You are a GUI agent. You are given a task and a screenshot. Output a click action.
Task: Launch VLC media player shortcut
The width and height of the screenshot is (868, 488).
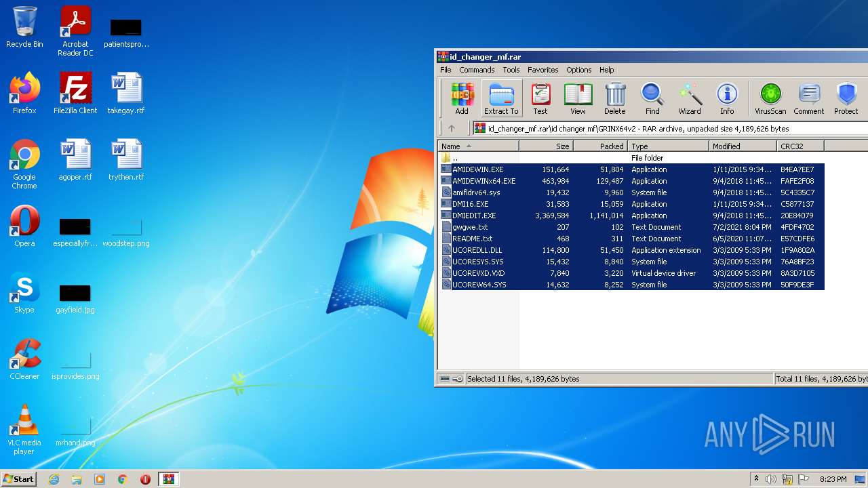[24, 430]
